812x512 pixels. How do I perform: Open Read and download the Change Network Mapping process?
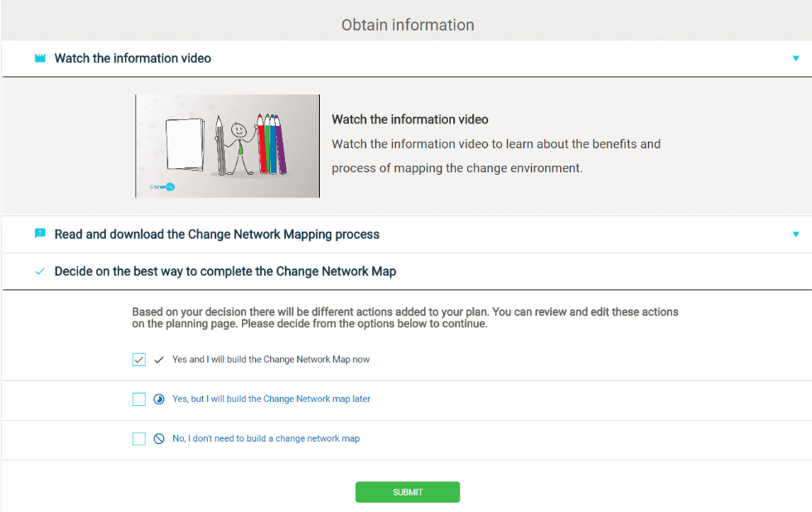point(217,234)
